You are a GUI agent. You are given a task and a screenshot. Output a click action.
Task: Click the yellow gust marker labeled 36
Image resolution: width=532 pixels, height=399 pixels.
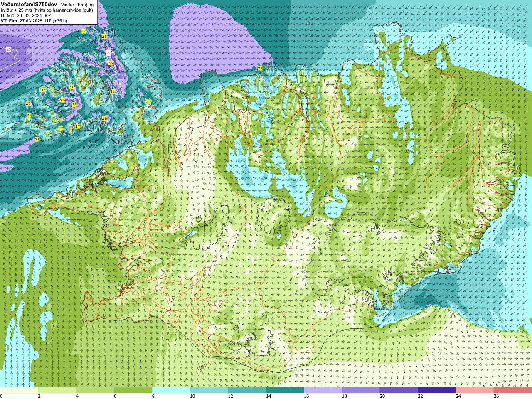click(x=111, y=63)
